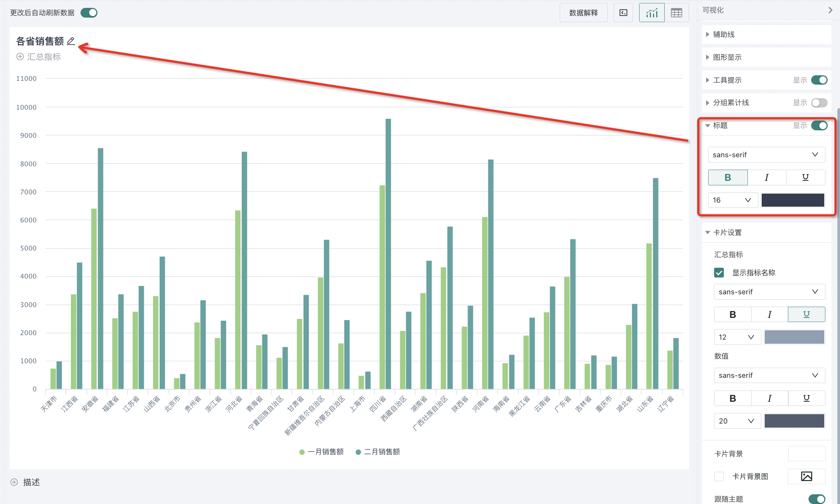Uncheck the show indicator name checkbox

(x=719, y=273)
